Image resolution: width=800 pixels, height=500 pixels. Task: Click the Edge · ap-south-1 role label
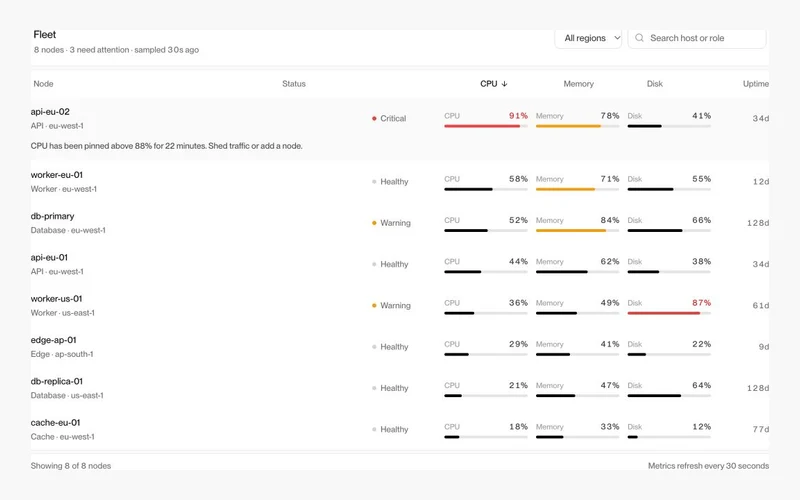(x=62, y=354)
